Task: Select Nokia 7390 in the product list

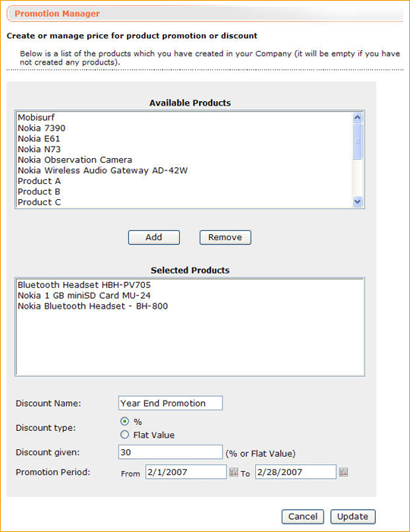Action: 184,128
